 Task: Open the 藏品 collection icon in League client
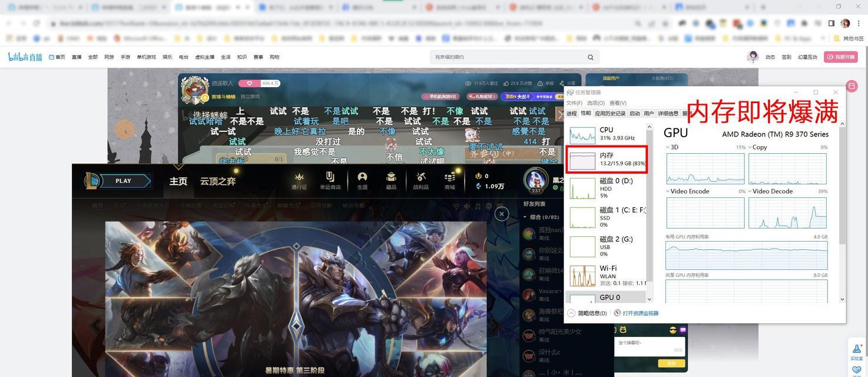point(391,180)
